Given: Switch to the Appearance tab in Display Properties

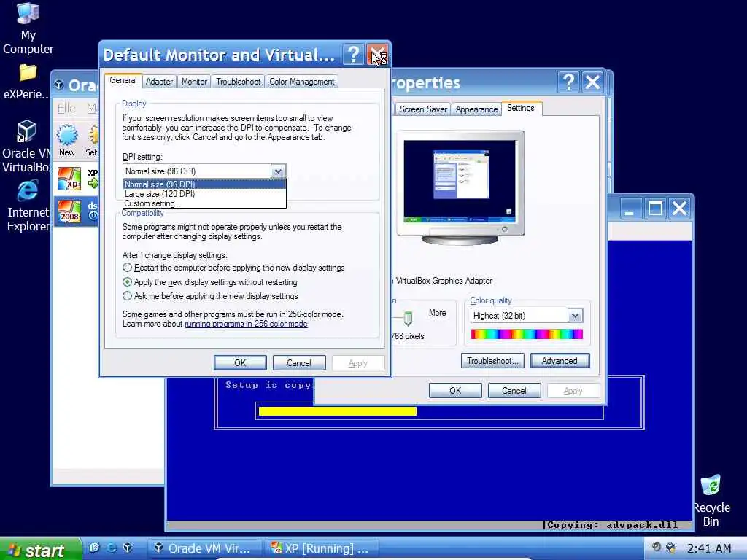Looking at the screenshot, I should (476, 109).
